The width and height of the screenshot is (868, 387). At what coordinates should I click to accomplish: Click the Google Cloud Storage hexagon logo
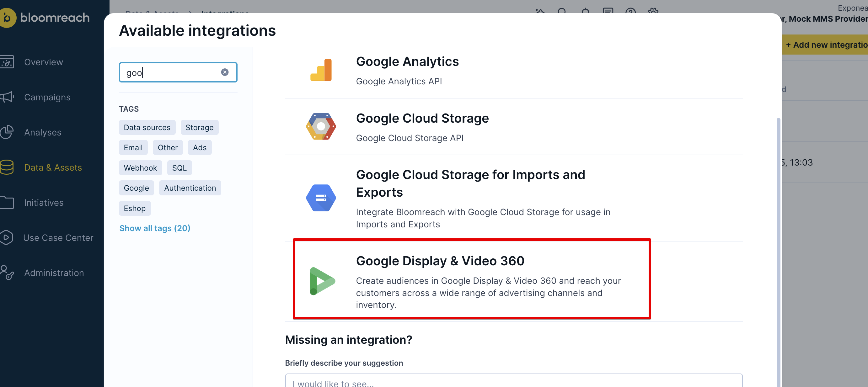click(321, 126)
